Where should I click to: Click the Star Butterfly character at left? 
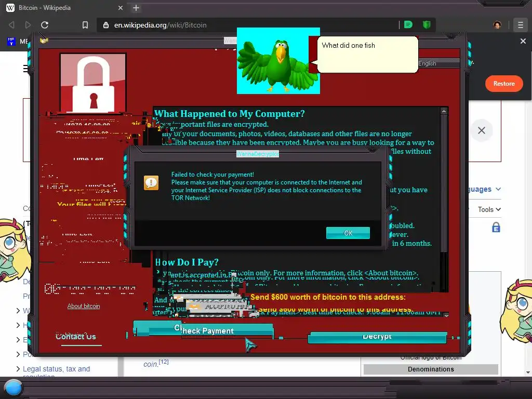[x=14, y=249]
